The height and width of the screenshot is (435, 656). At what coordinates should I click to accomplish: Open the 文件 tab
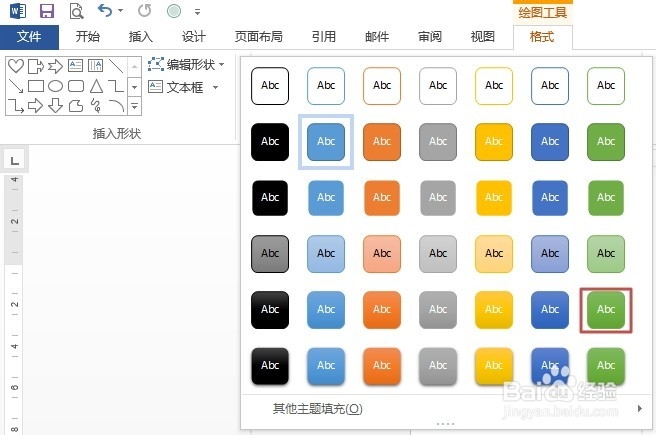pyautogui.click(x=29, y=37)
